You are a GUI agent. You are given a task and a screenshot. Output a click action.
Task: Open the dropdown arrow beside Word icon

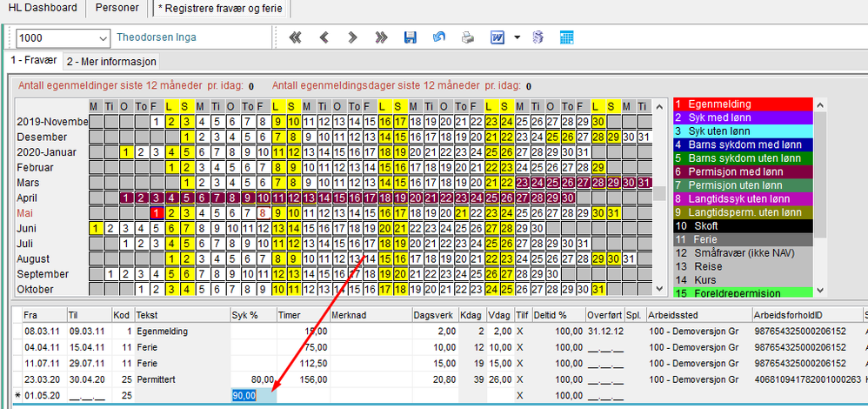tap(517, 37)
